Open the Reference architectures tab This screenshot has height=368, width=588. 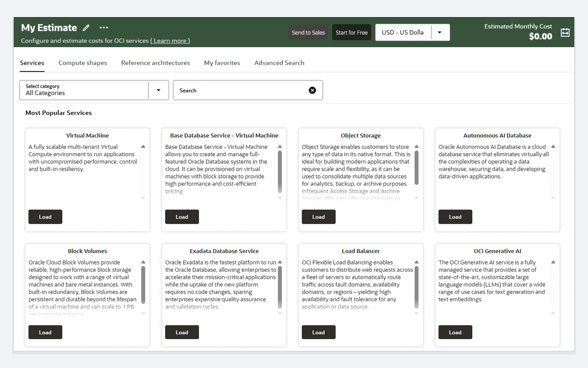click(x=155, y=63)
